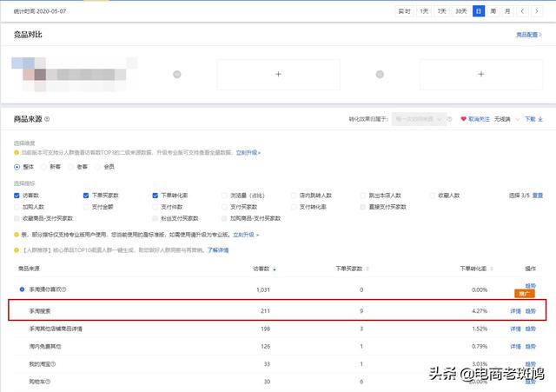The image size is (556, 392).
Task: Open the 竞品配置 link
Action: tap(529, 35)
